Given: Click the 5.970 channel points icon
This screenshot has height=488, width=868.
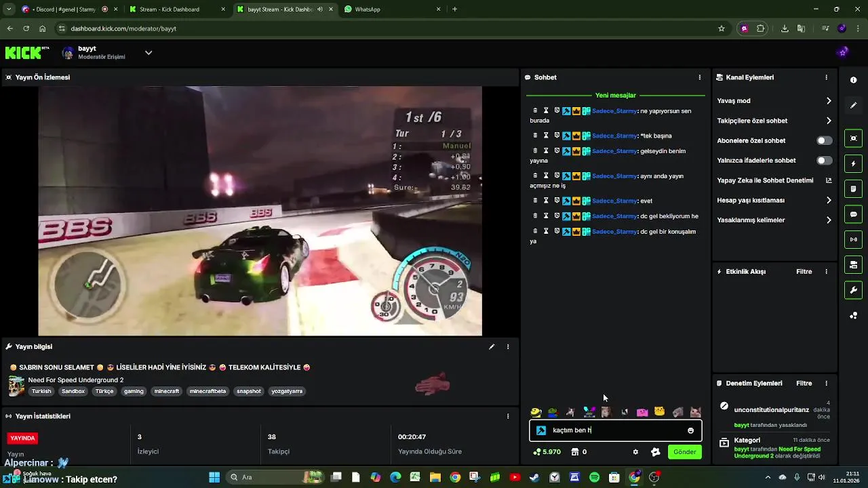Looking at the screenshot, I should pyautogui.click(x=537, y=452).
